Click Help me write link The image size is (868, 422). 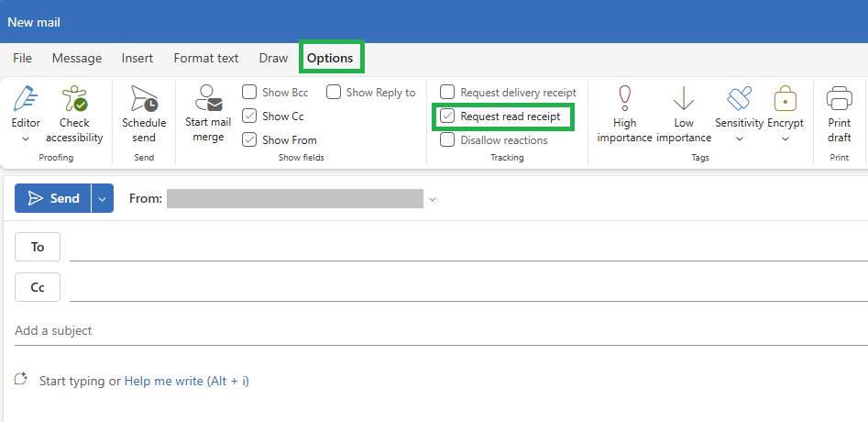click(x=187, y=381)
